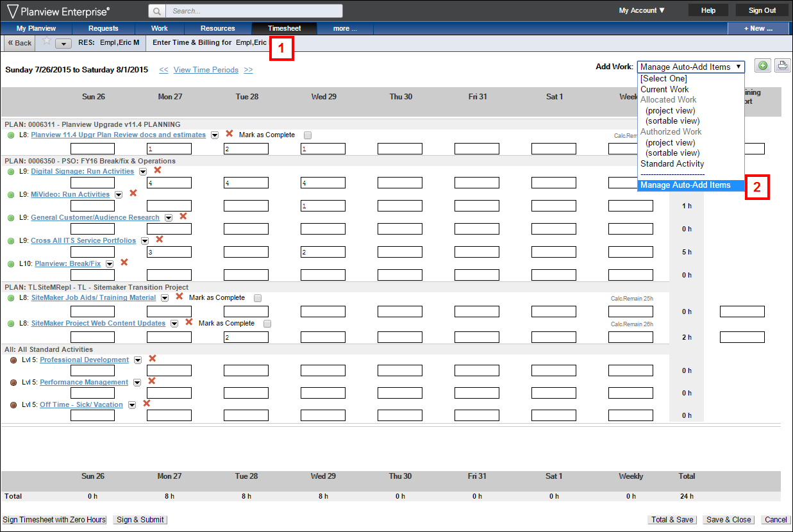Expand menu arrow for Cross All ITS Service
Screen dimensions: 793x532
145,241
